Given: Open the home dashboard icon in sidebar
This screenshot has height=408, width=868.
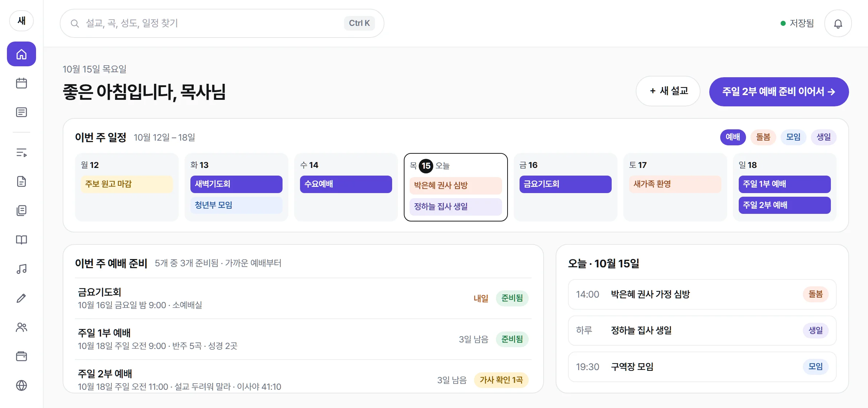Looking at the screenshot, I should coord(21,54).
